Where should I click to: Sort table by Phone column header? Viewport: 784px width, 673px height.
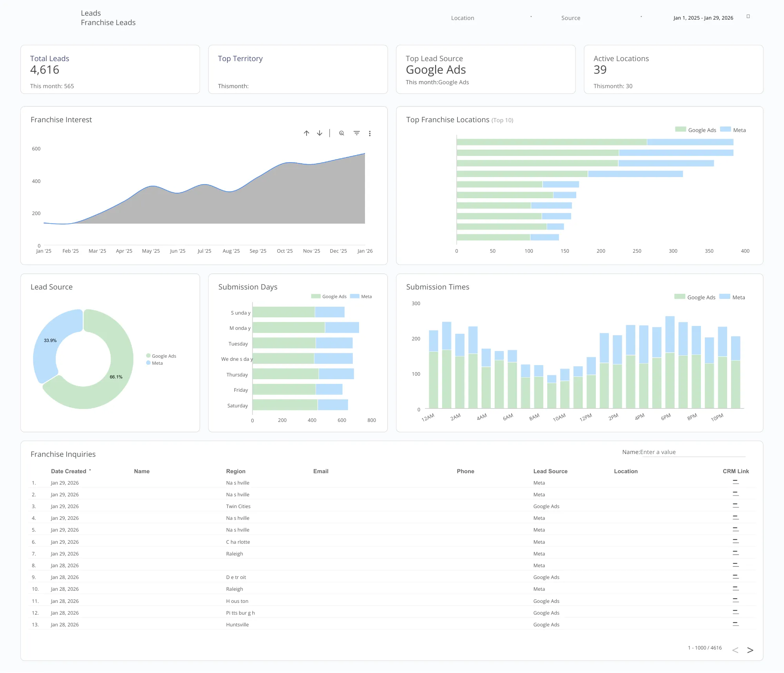tap(465, 471)
